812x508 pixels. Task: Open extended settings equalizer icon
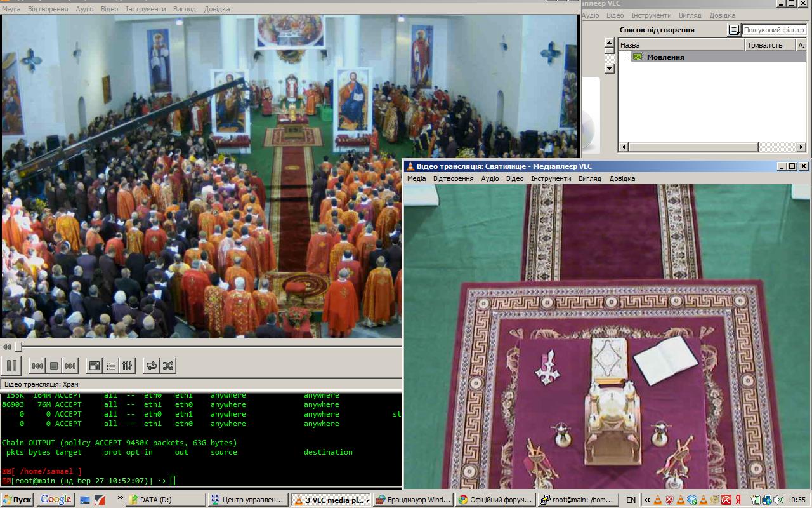pos(128,366)
